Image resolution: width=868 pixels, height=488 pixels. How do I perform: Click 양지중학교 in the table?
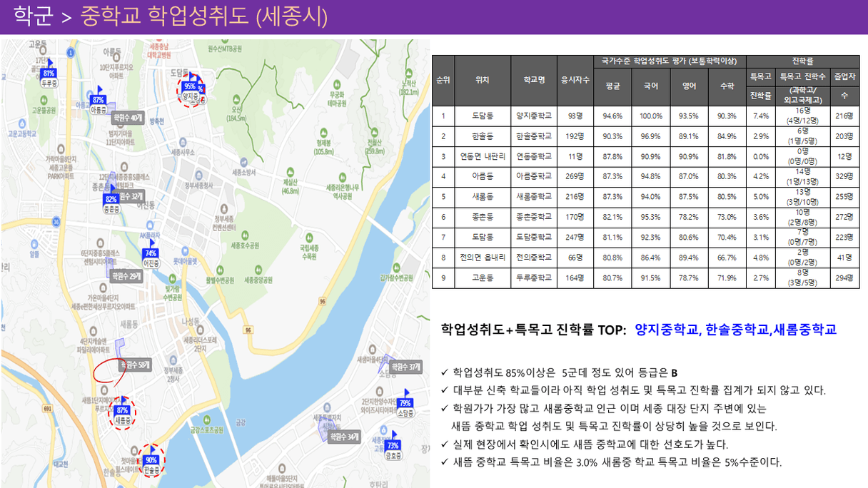click(534, 116)
